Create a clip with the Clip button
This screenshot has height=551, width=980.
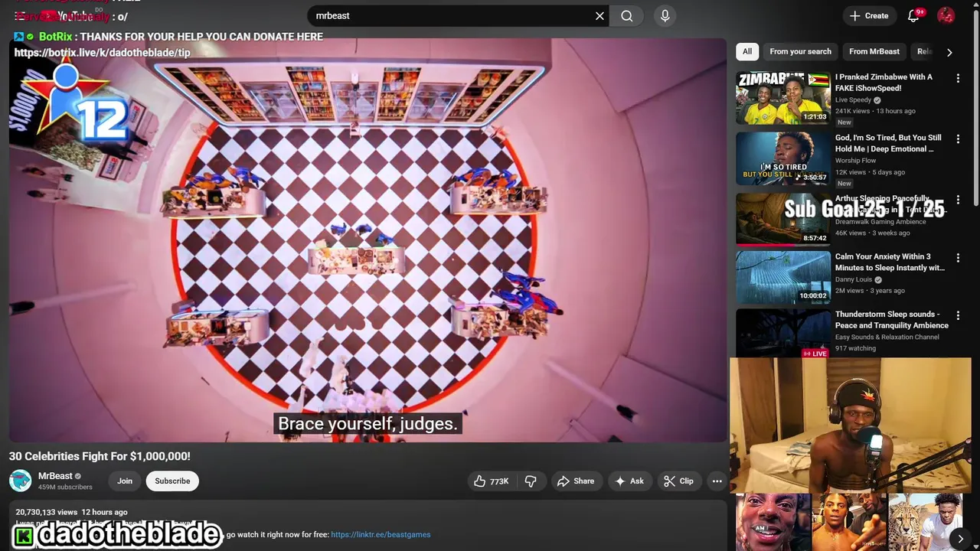[678, 481]
